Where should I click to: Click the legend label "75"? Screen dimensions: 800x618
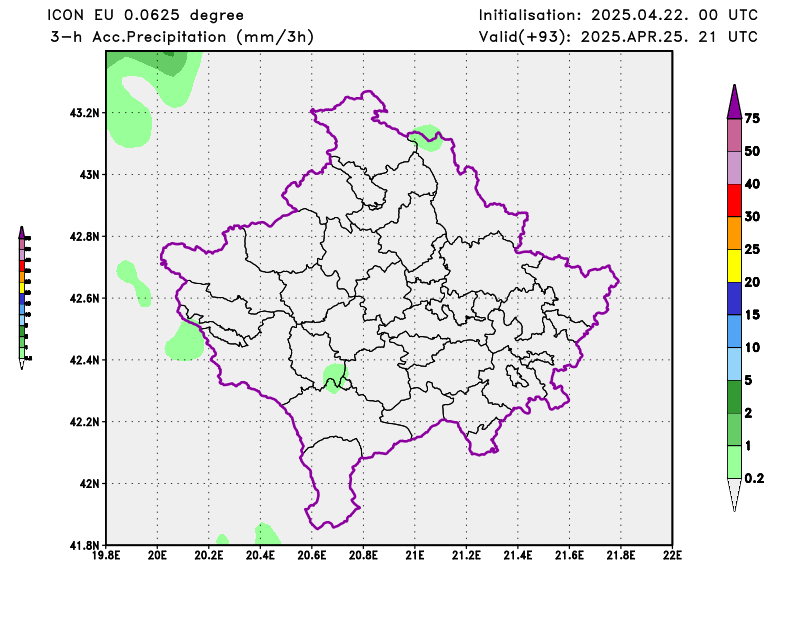[x=752, y=118]
